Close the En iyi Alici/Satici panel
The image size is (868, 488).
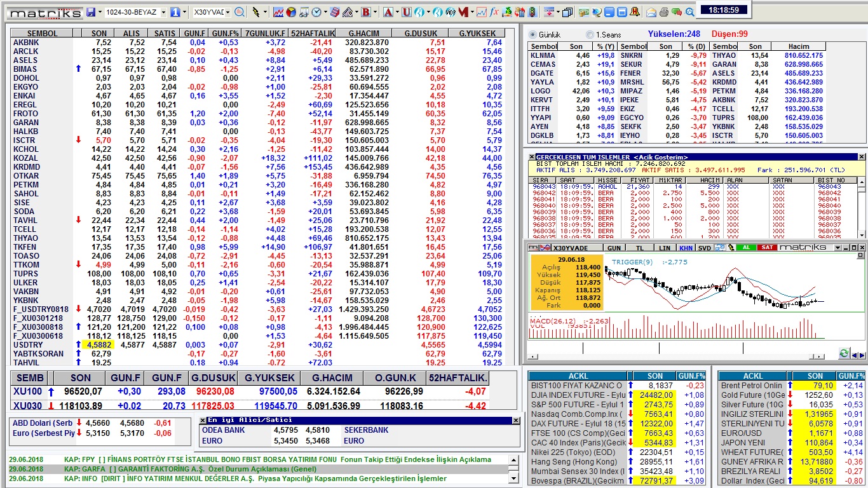pos(516,420)
